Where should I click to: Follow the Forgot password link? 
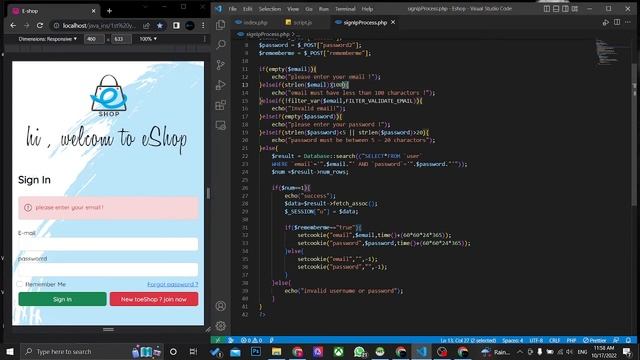(173, 284)
